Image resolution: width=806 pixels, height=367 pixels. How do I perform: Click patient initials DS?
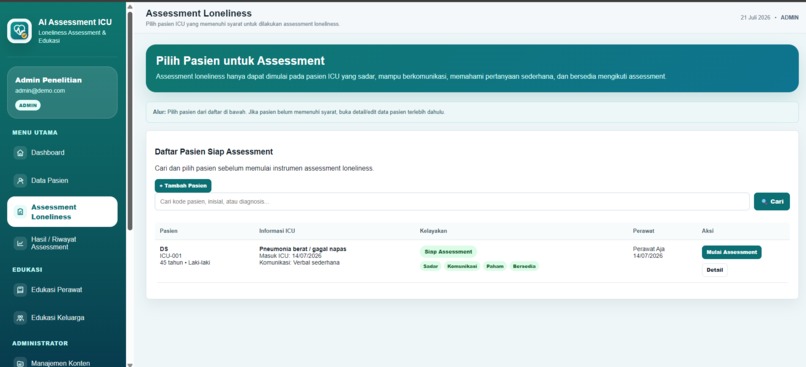tap(164, 249)
